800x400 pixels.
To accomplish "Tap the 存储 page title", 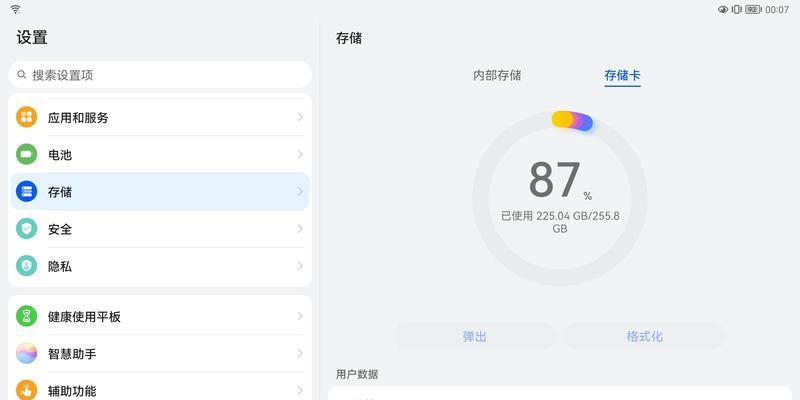I will pyautogui.click(x=349, y=38).
